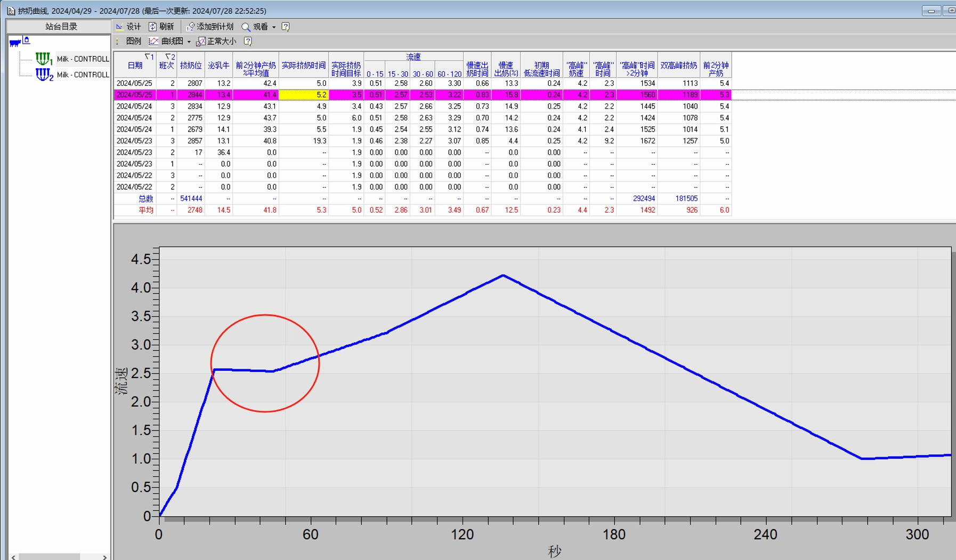Click the cell with value 2679

(191, 129)
